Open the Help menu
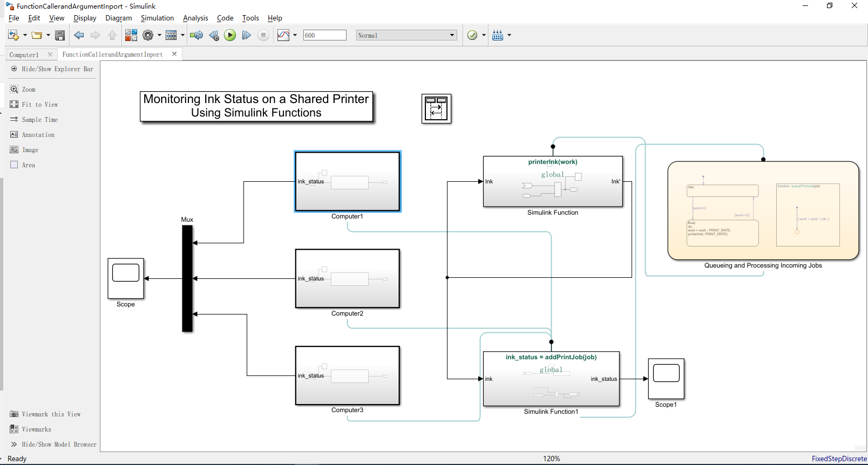 pyautogui.click(x=275, y=18)
